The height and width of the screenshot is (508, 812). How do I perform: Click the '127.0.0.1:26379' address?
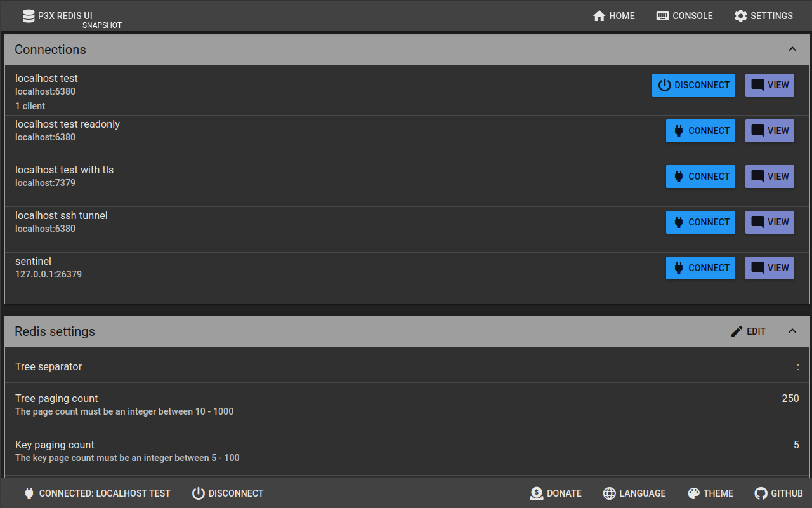pyautogui.click(x=48, y=274)
